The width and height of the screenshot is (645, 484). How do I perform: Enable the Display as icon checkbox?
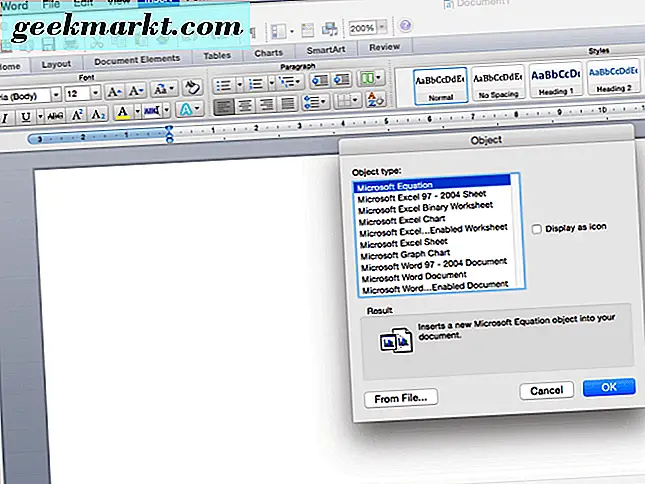click(x=537, y=228)
